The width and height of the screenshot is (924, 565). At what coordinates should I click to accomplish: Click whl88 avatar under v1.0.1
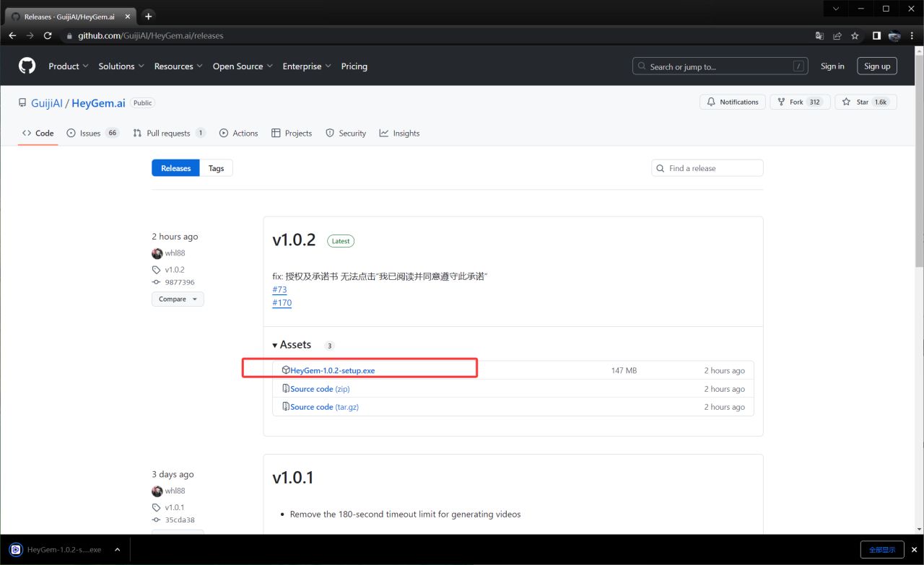click(x=157, y=491)
